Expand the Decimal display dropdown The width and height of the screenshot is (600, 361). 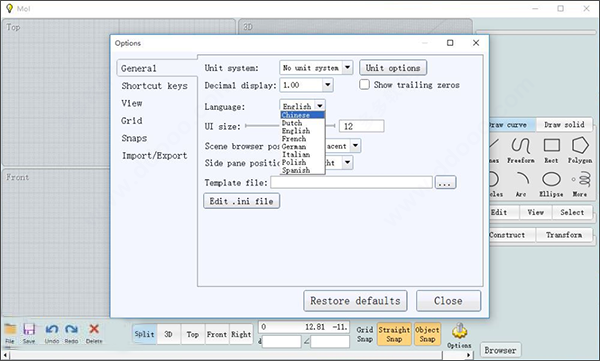(306, 85)
